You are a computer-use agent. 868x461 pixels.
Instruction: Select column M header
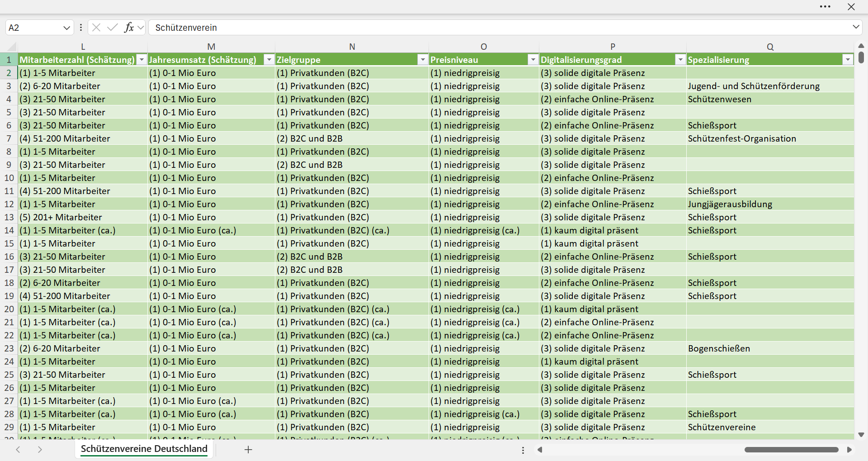coord(211,47)
